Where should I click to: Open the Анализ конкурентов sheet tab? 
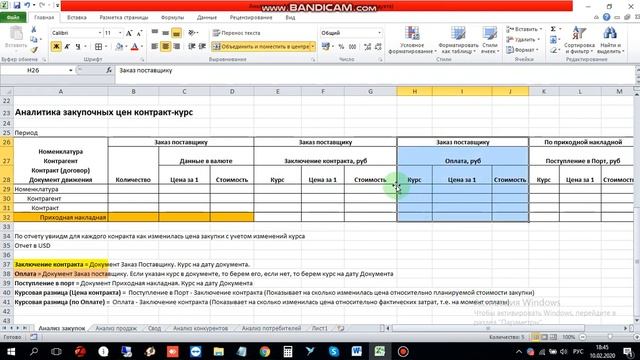pyautogui.click(x=200, y=328)
